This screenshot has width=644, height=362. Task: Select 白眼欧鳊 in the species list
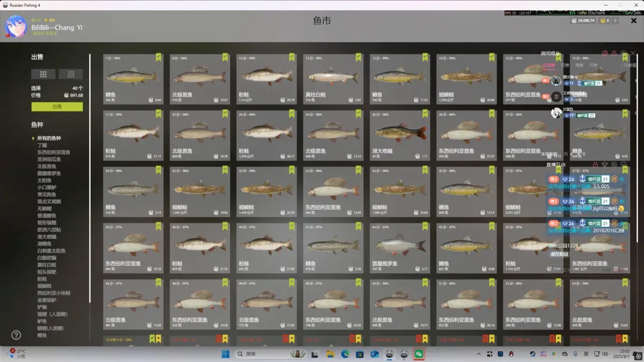click(47, 258)
